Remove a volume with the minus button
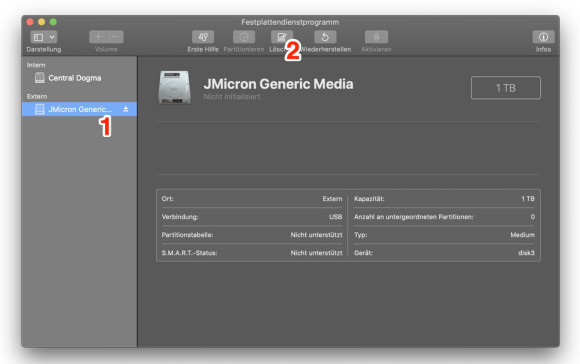The image size is (580, 364). pos(115,37)
